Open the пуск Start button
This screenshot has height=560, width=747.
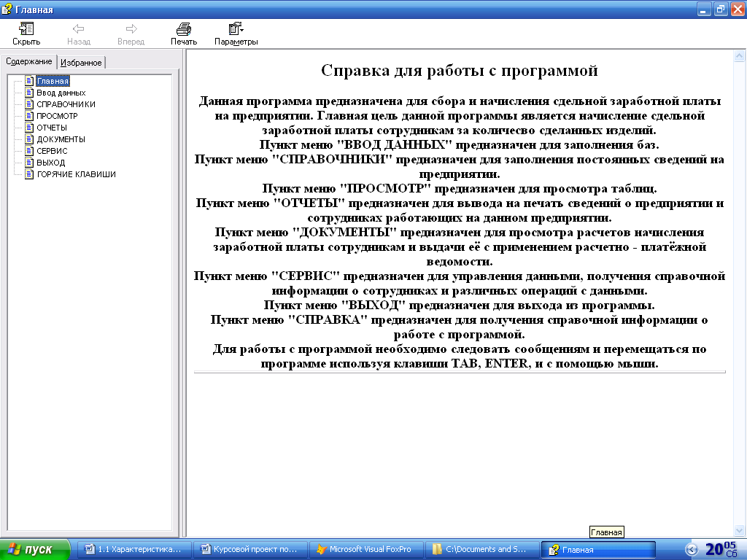coord(35,549)
